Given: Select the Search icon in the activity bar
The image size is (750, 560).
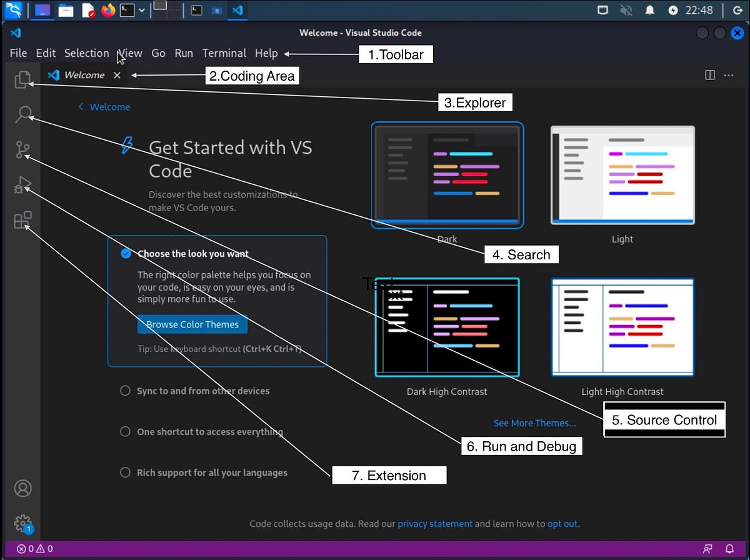Looking at the screenshot, I should pos(22,114).
